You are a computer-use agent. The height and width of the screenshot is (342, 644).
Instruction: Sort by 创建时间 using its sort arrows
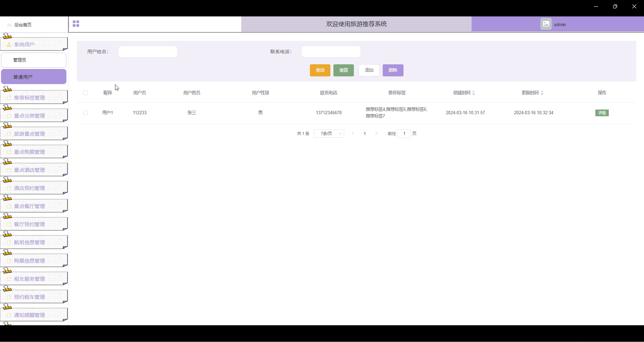474,93
